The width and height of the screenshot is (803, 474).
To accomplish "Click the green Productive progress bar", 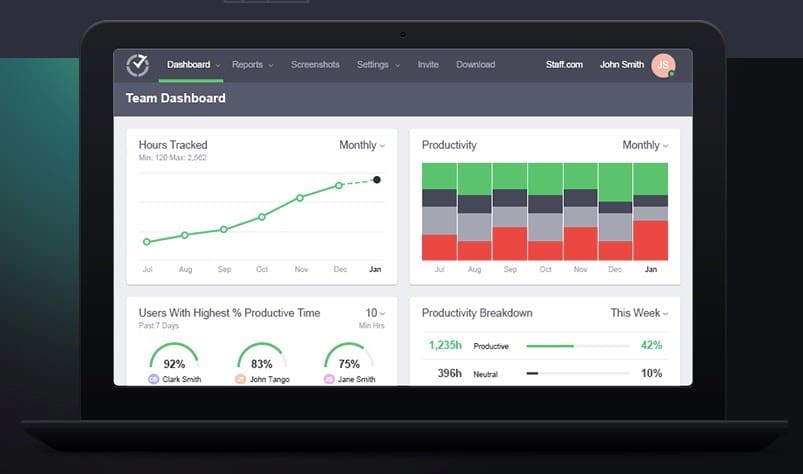I will tap(550, 346).
